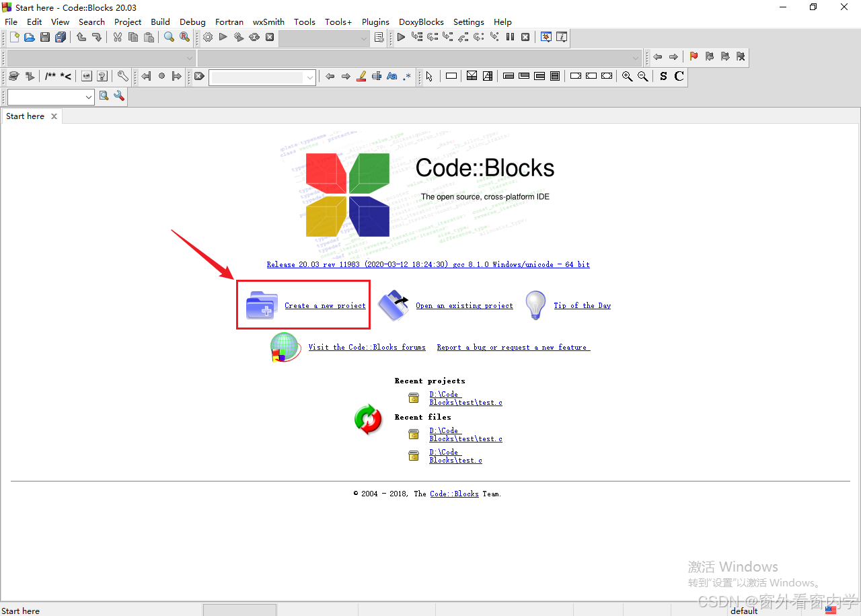Click the green-red refresh arrows icon

pos(368,419)
